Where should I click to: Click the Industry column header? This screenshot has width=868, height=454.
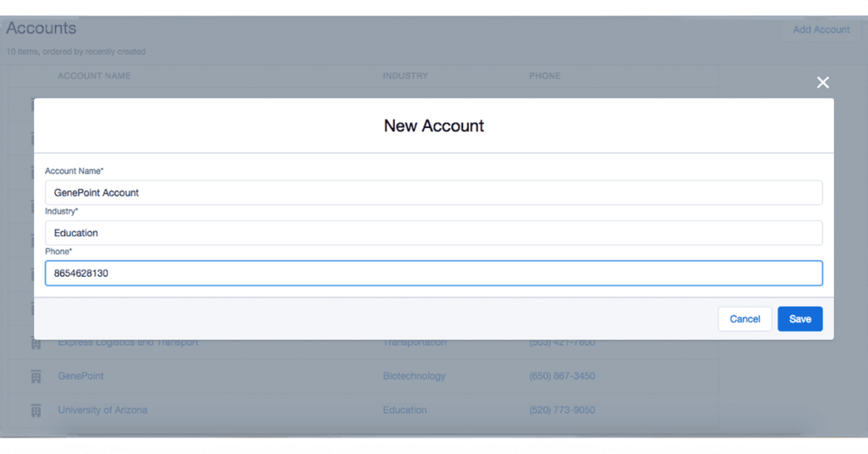coord(405,76)
